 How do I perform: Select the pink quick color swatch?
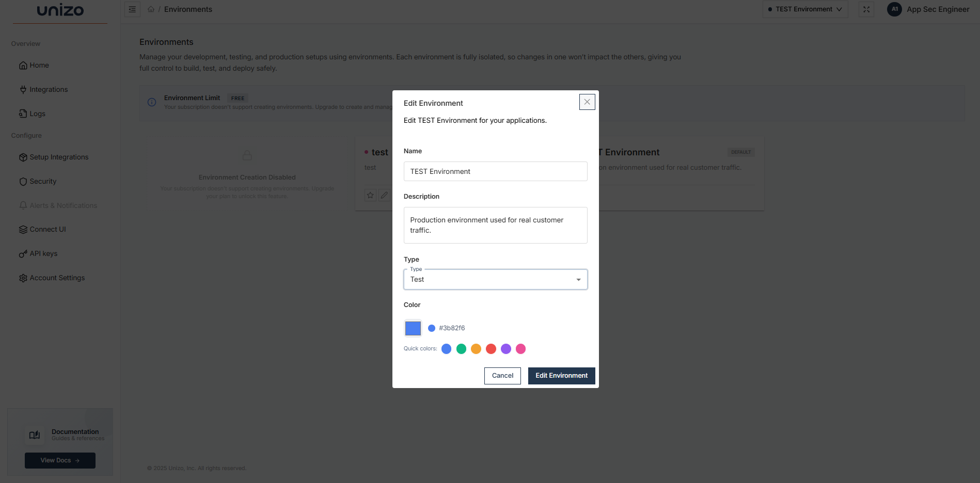pyautogui.click(x=520, y=349)
